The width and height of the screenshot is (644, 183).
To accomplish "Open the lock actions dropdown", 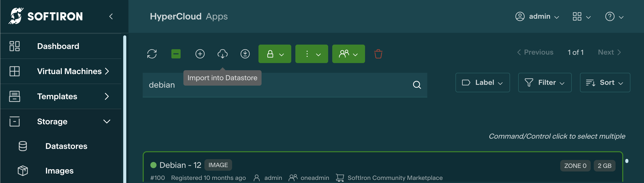I will click(x=275, y=54).
